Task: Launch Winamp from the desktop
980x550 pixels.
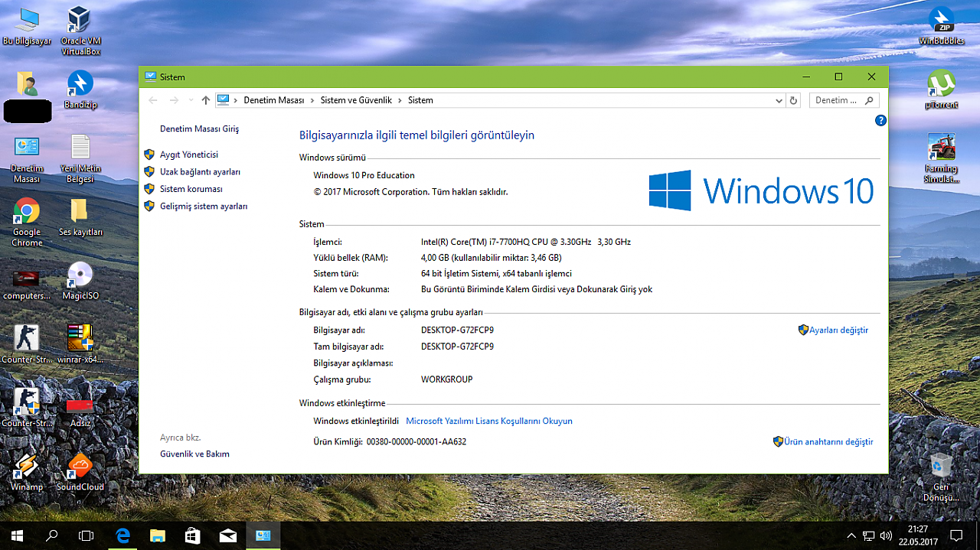Action: 27,472
